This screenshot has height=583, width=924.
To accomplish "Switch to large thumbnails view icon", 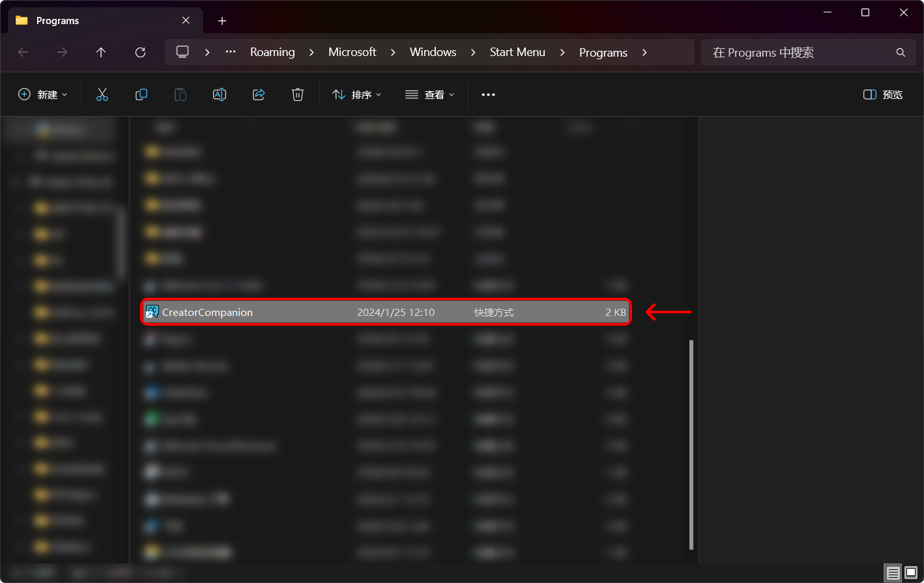I will click(911, 573).
